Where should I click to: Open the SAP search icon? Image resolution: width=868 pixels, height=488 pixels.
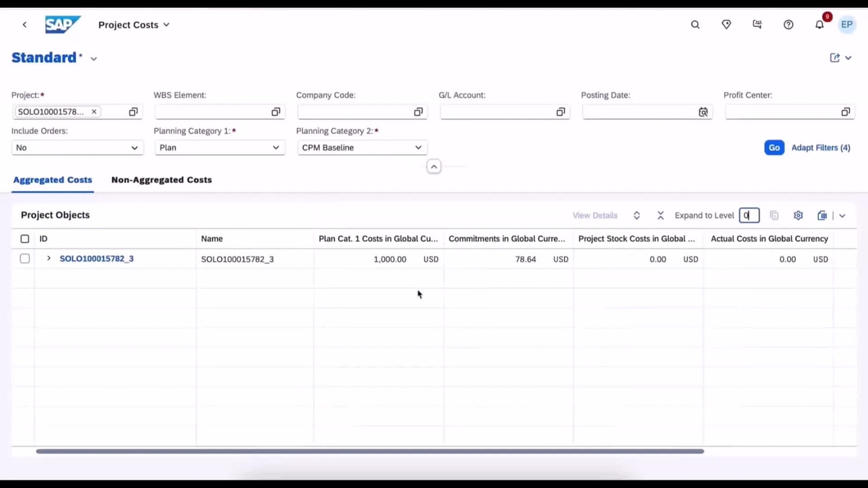click(x=694, y=24)
